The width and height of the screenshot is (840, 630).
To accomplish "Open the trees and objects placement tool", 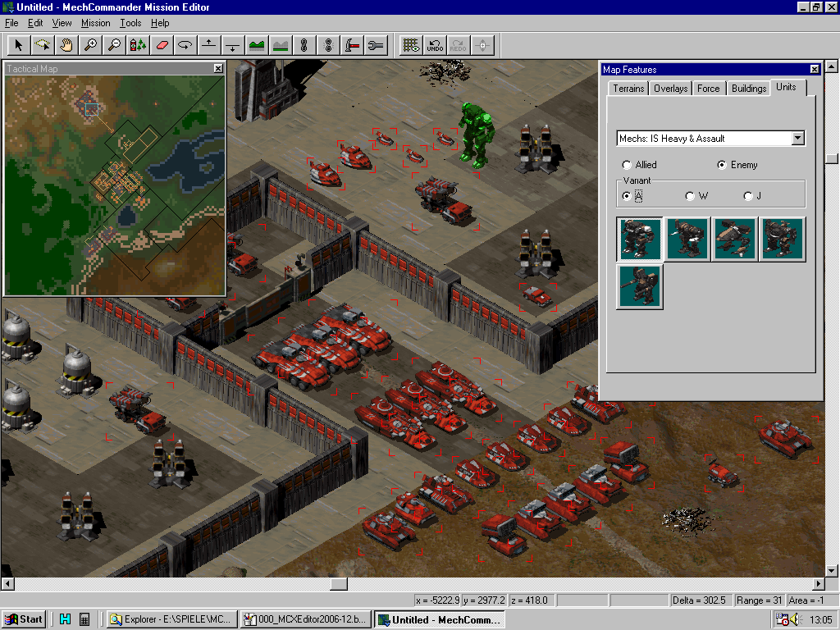I will [x=138, y=46].
